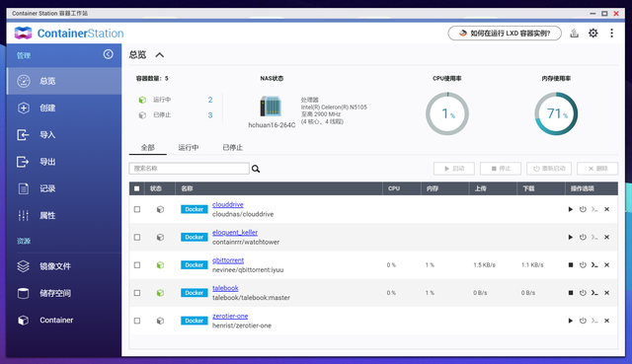Open the clouddrive container link
The image size is (632, 364).
pyautogui.click(x=228, y=204)
